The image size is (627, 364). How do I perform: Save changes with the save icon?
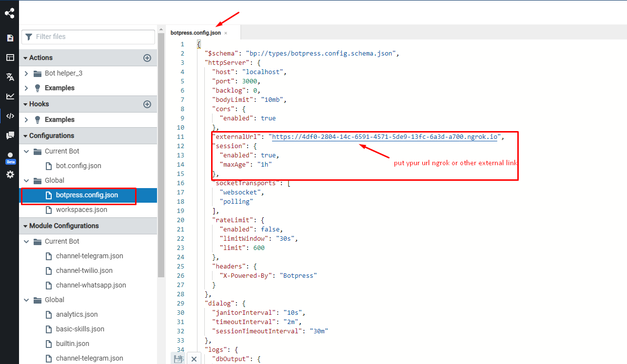(x=178, y=359)
